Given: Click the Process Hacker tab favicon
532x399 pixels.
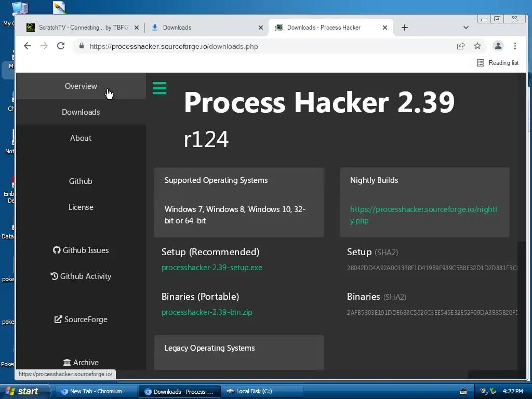Looking at the screenshot, I should pyautogui.click(x=279, y=28).
